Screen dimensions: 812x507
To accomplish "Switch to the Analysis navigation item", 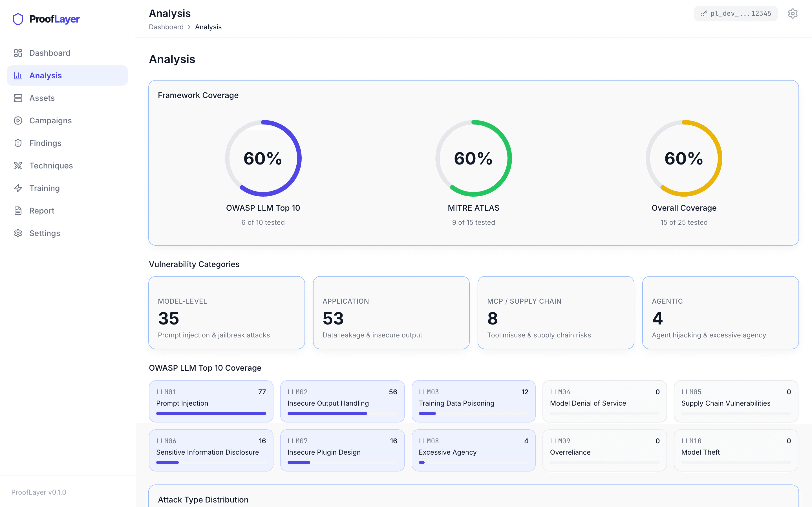I will point(45,75).
